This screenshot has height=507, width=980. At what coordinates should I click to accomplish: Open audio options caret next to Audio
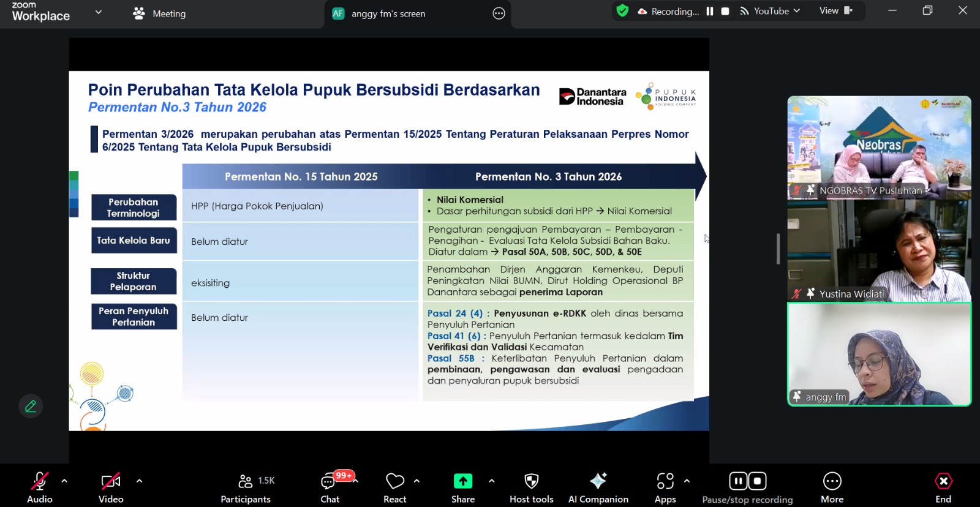tap(64, 481)
